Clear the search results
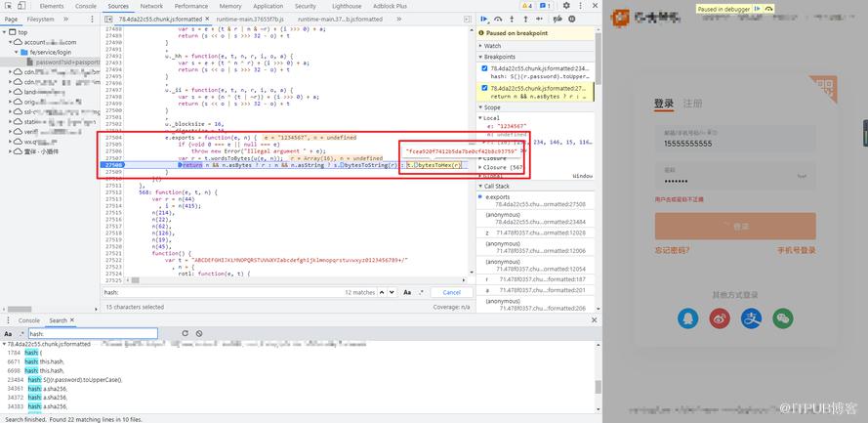Screen dimensions: 868x423 (199, 334)
